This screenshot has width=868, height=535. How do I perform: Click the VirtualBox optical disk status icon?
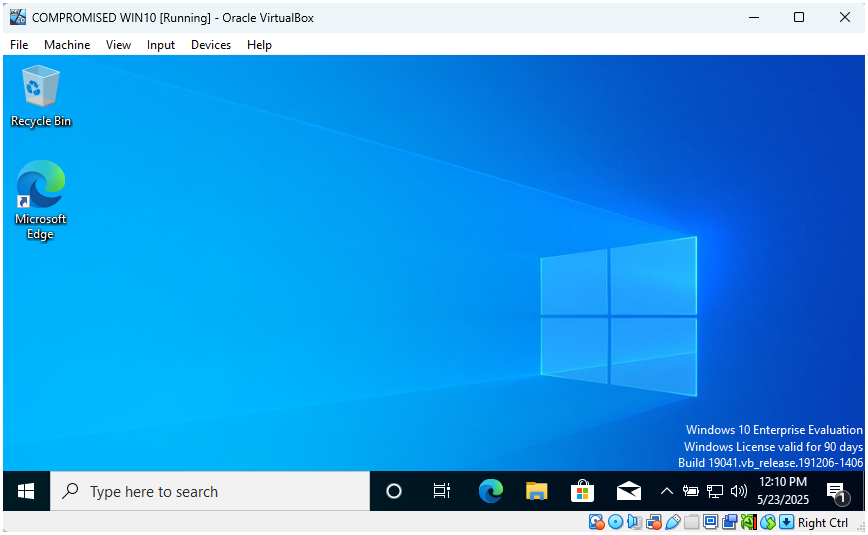point(616,522)
